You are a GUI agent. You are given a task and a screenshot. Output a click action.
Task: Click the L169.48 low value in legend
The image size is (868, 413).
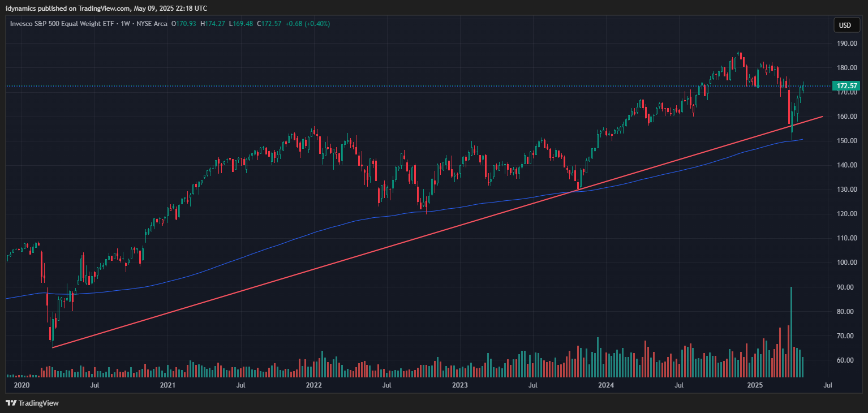click(x=241, y=24)
